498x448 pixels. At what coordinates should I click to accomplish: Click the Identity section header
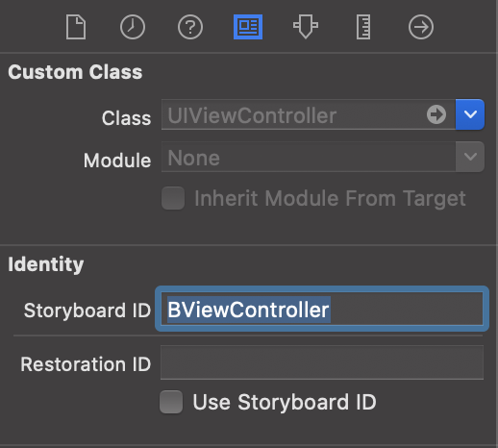[46, 264]
